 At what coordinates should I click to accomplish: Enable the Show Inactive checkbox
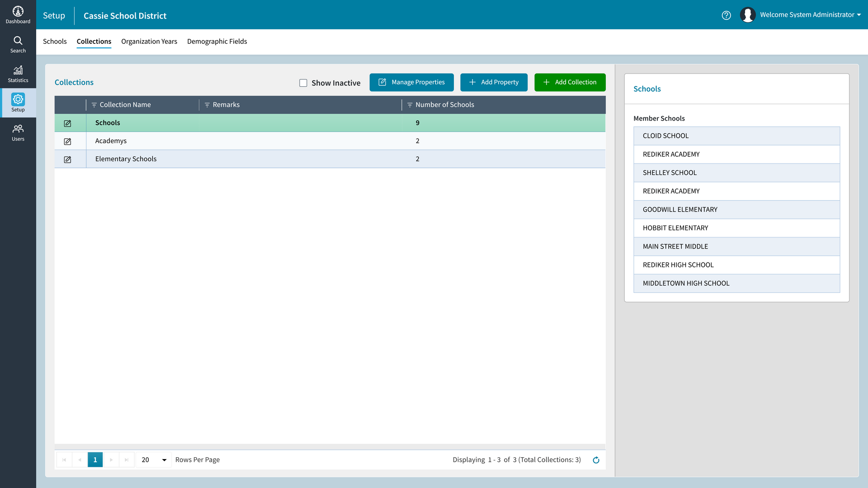click(x=303, y=83)
